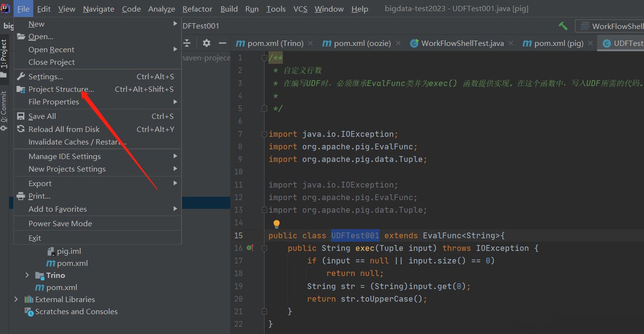The width and height of the screenshot is (644, 334).
Task: Toggle the 1: Project side tool window
Action: (x=4, y=54)
